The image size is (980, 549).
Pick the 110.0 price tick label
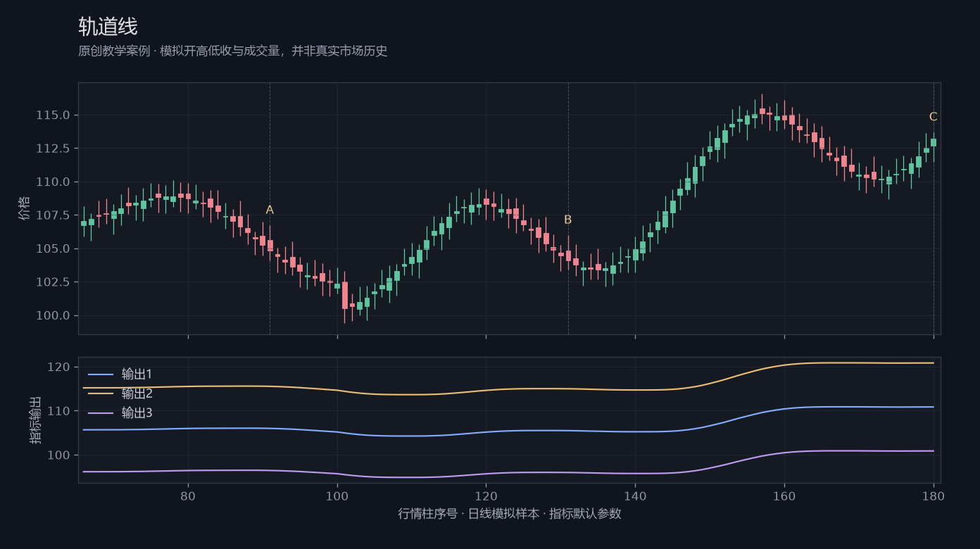tap(53, 182)
